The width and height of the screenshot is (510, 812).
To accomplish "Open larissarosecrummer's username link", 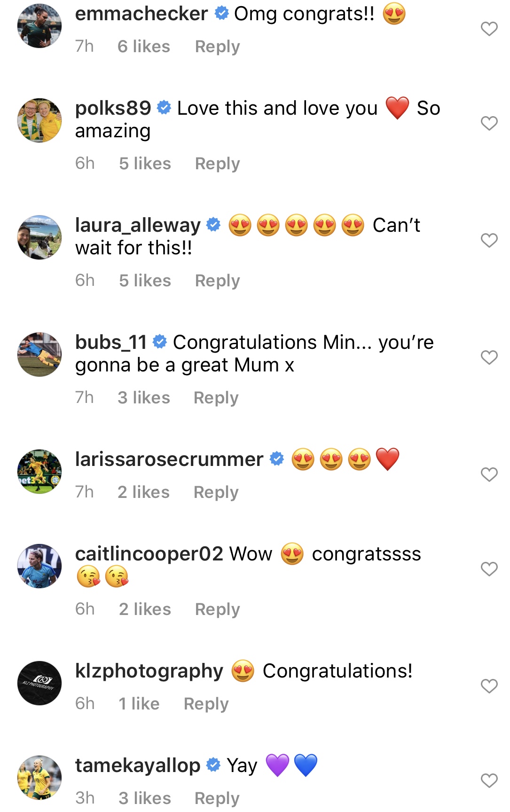I will (169, 459).
